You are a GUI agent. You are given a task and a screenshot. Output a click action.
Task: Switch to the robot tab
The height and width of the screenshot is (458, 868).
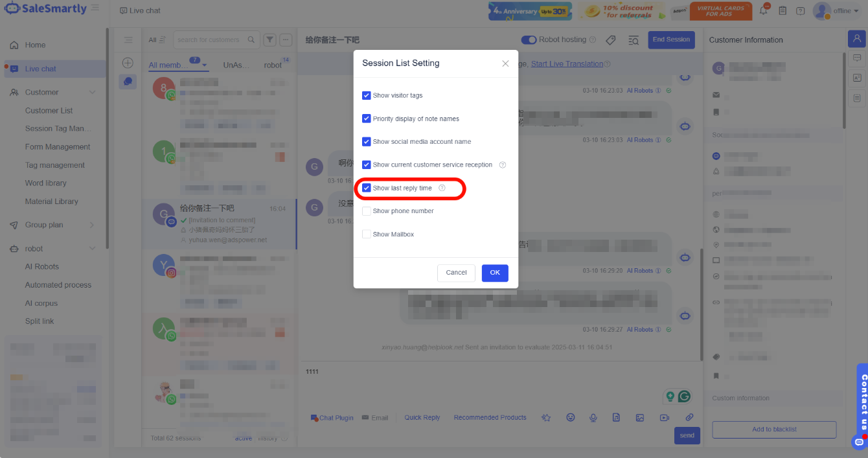tap(273, 65)
